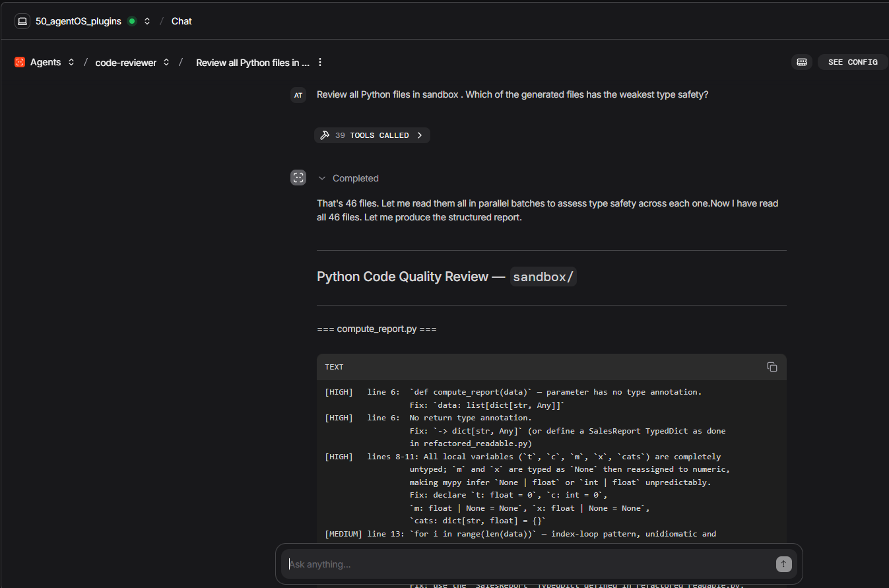Viewport: 889px width, 588px height.
Task: Open the code-reviewer agent breadcrumb
Action: (126, 63)
